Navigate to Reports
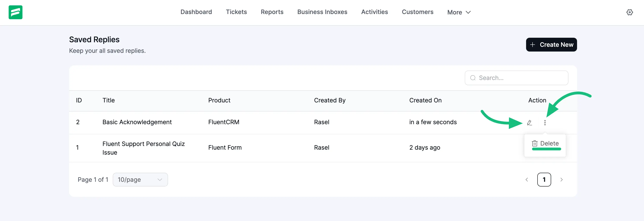 coord(272,12)
